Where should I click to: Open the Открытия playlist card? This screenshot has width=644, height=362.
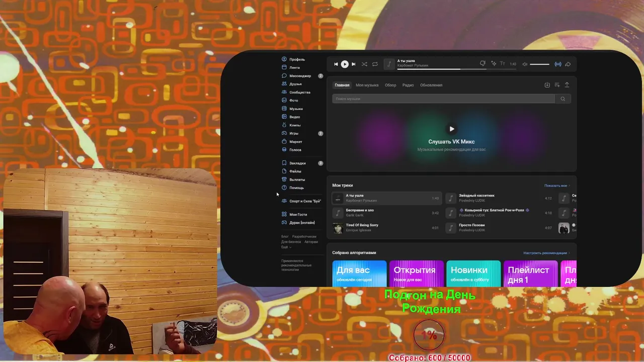click(417, 274)
